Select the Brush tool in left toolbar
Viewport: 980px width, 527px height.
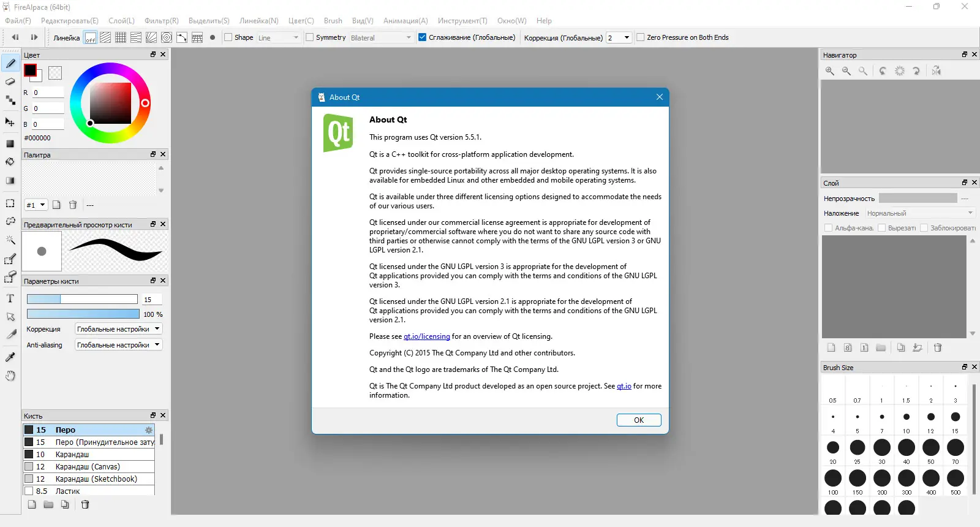(10, 63)
